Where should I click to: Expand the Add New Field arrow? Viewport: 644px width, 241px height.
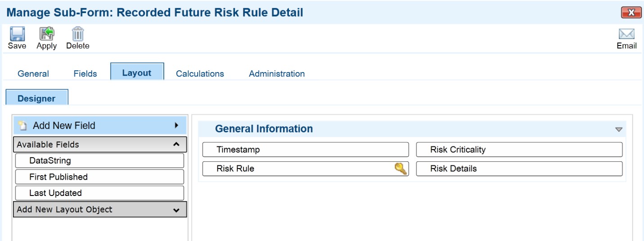(177, 125)
